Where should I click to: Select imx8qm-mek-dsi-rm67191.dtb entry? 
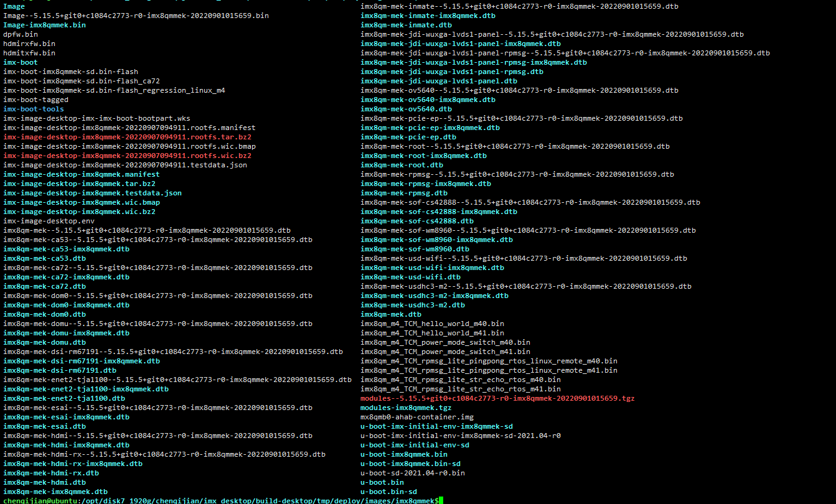click(60, 370)
